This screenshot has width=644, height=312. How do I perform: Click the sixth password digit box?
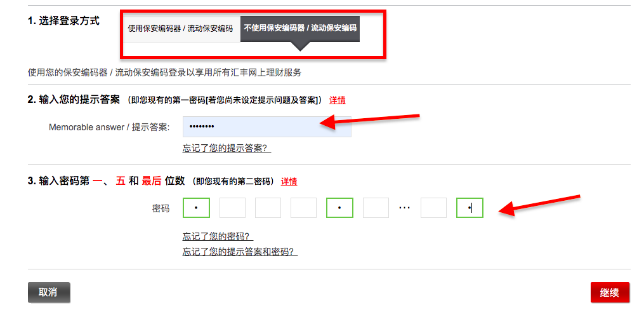pos(376,208)
